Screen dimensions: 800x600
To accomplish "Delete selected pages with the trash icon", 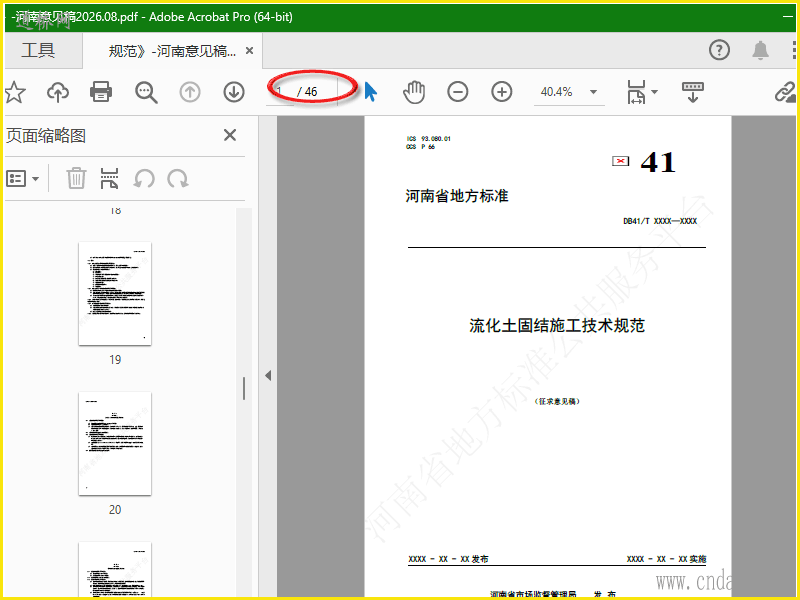I will pos(76,179).
